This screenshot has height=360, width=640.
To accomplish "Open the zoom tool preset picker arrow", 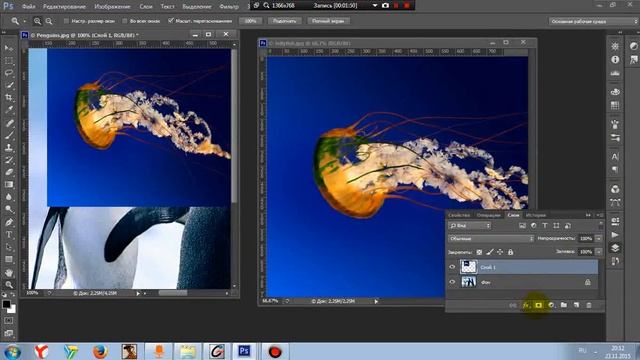I will pyautogui.click(x=24, y=21).
